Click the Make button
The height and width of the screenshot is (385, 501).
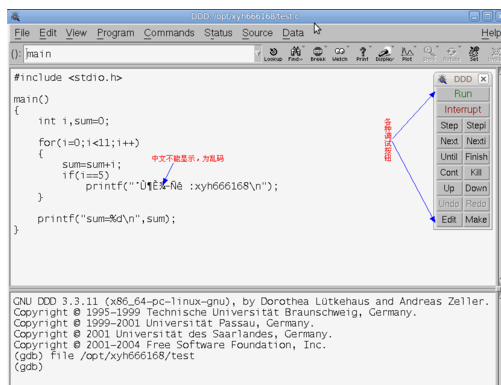tap(476, 219)
